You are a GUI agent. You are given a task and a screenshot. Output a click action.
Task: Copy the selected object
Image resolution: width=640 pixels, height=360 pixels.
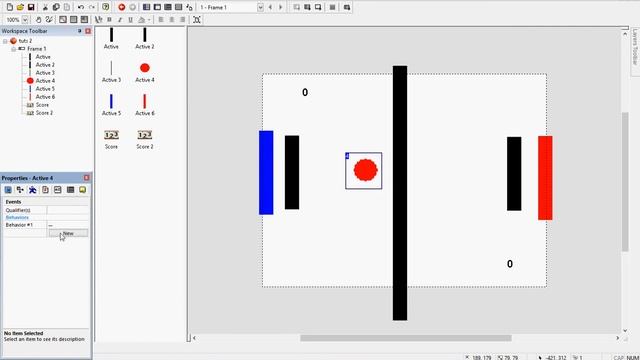point(56,7)
